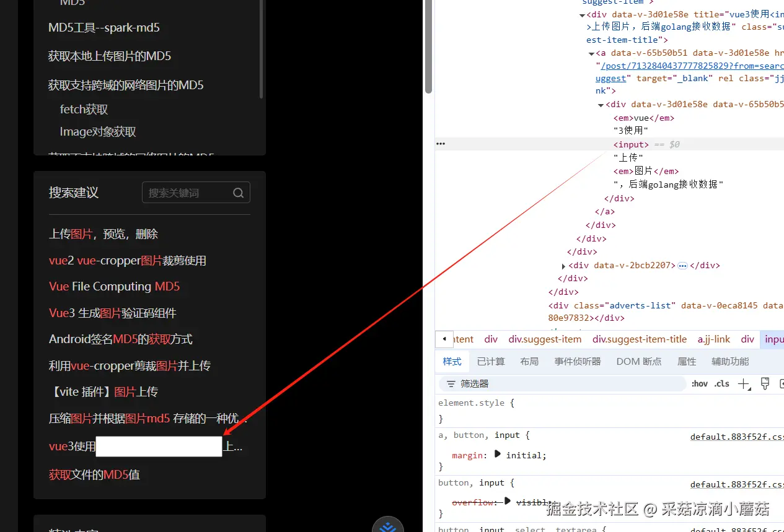Screen dimensions: 784x532
Task: Click the ••• more actions beside the selected input element
Action: click(x=441, y=143)
